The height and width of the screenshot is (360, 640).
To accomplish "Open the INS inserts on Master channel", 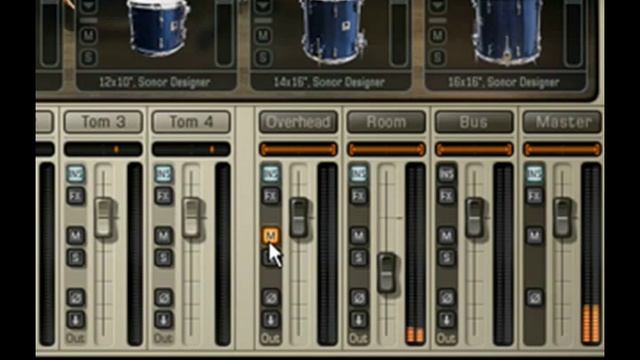I will coord(535,174).
